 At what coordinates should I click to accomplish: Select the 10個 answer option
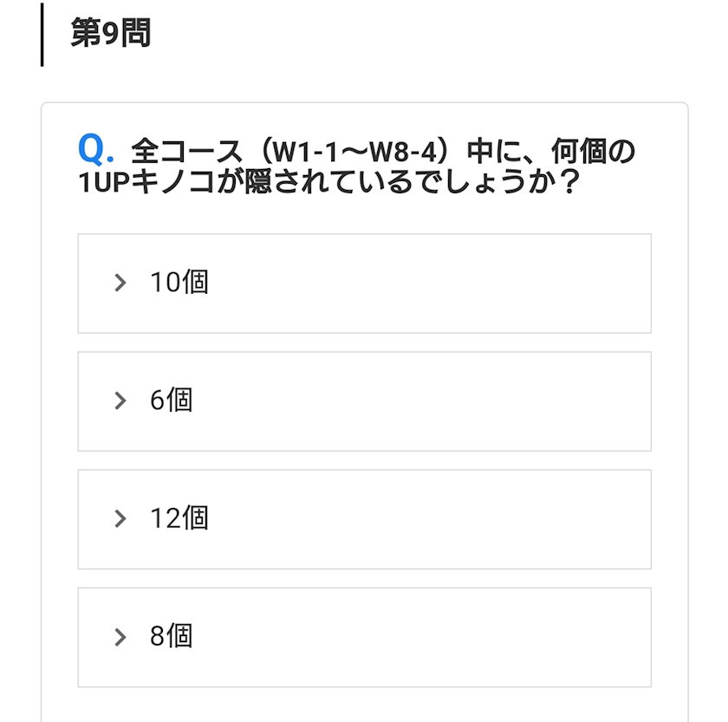tap(365, 283)
